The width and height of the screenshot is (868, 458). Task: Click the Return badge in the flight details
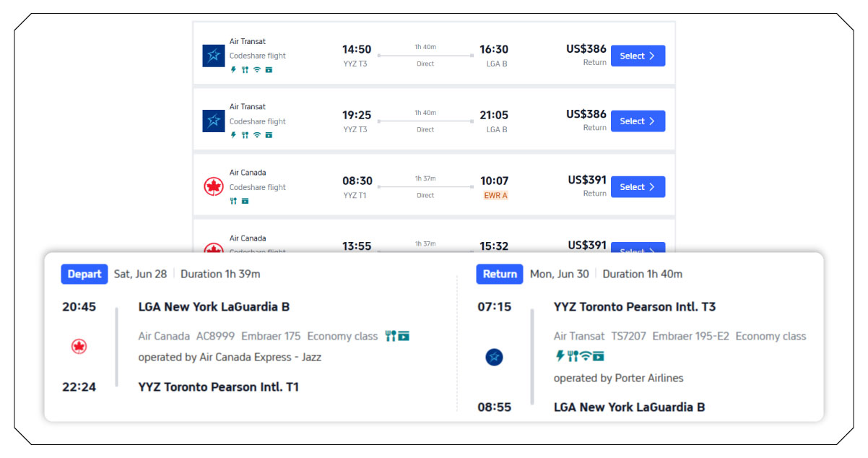(500, 274)
